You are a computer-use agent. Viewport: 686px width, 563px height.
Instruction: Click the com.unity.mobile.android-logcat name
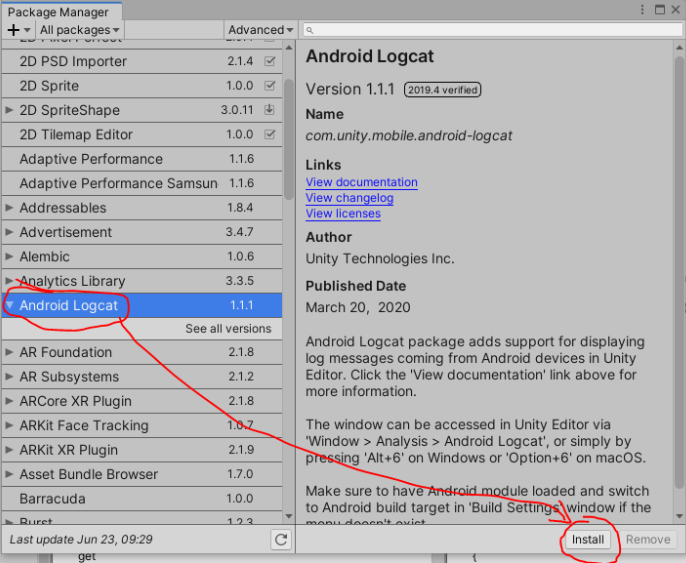409,136
